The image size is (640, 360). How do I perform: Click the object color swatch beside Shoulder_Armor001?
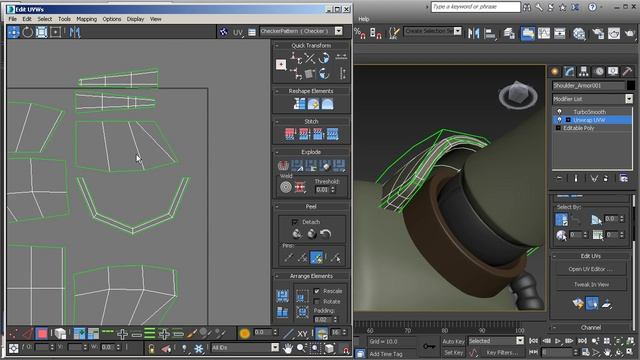[631, 85]
